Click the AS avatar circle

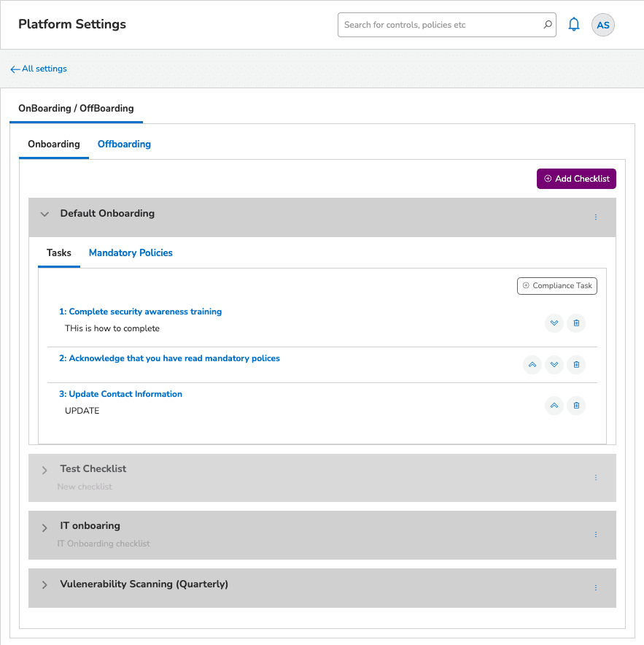click(602, 25)
